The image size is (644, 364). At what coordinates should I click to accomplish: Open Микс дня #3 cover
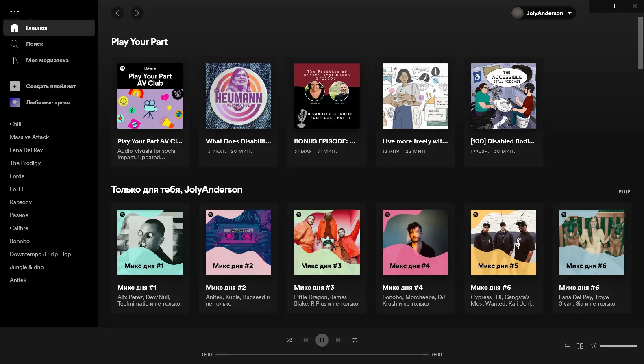(x=327, y=242)
